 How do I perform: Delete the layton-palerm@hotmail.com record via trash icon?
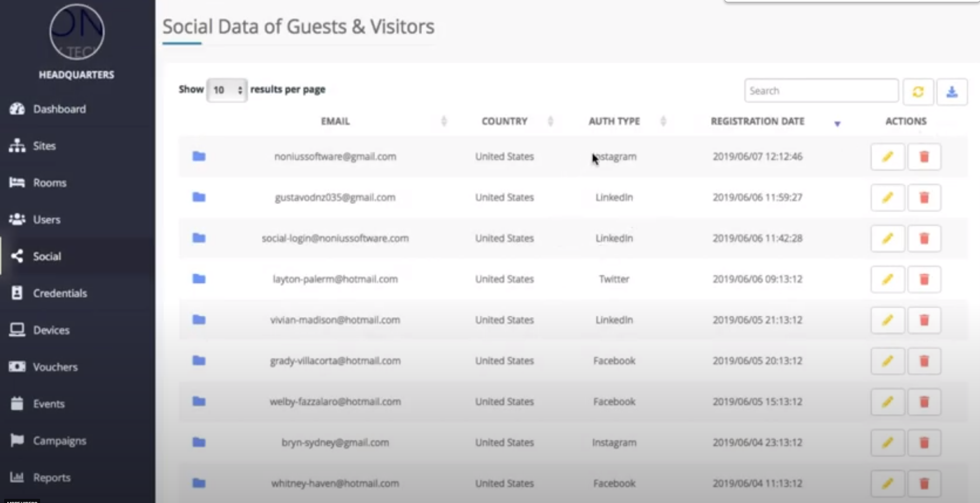924,279
